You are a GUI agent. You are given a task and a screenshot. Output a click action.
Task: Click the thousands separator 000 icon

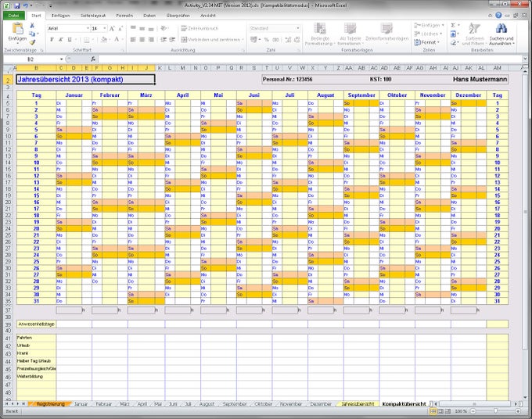pos(275,40)
